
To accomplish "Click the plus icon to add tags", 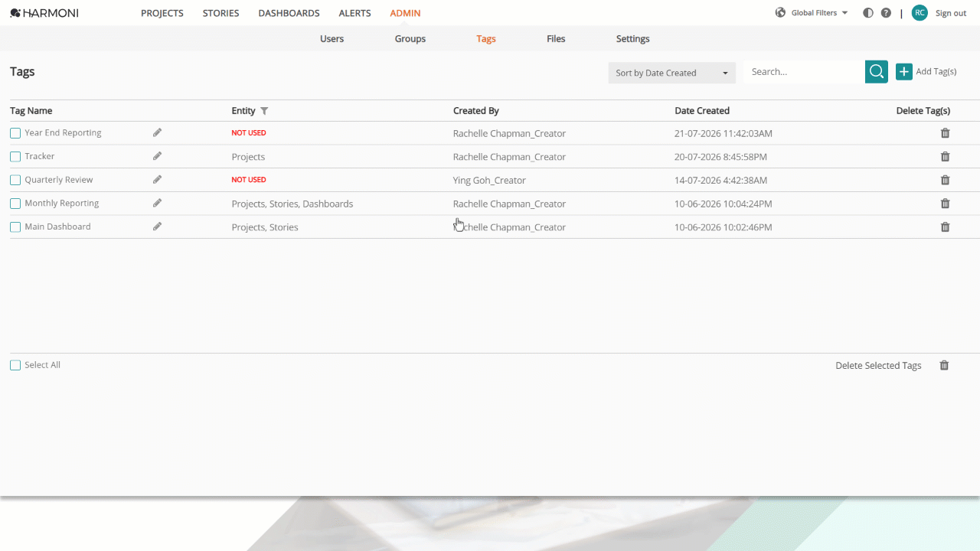I will coord(904,71).
